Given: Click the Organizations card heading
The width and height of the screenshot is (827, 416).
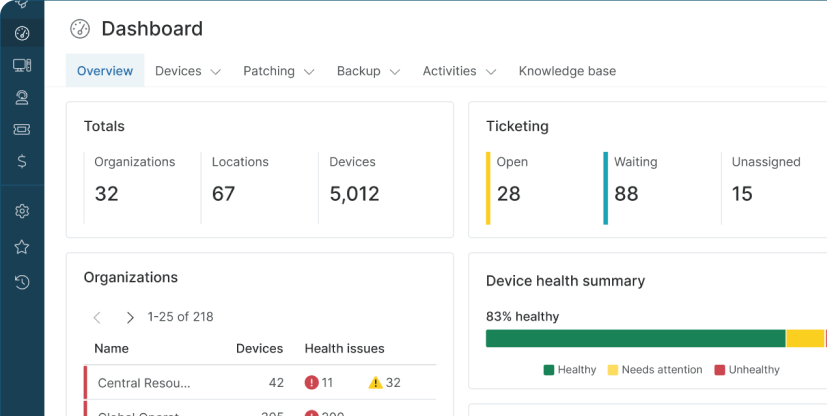Looking at the screenshot, I should (x=131, y=277).
